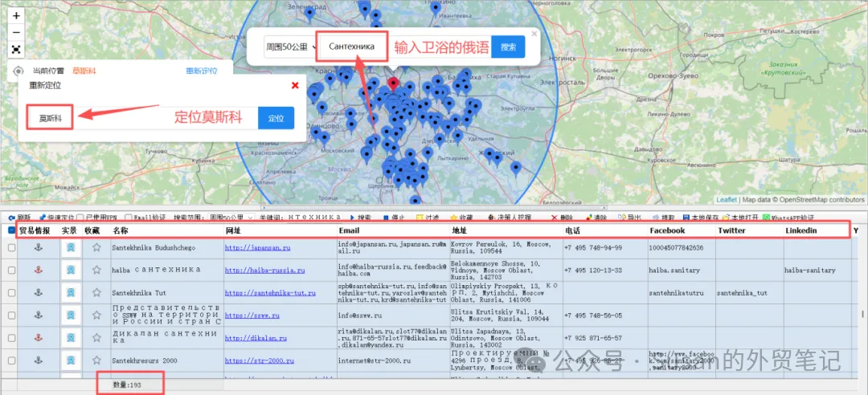Screen dimensions: 868x395
Task: Expand the 搜索范围 dropdown in toolbar
Action: pyautogui.click(x=230, y=218)
